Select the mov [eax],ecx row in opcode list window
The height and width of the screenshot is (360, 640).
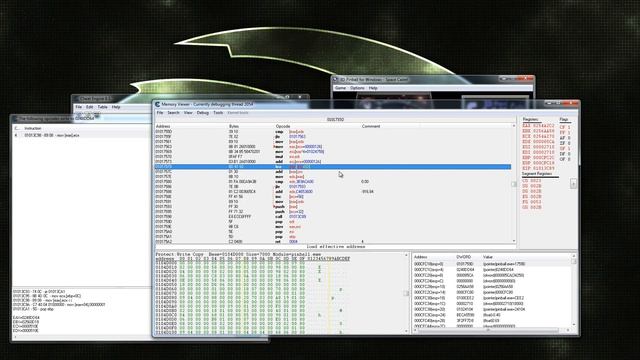coord(82,135)
